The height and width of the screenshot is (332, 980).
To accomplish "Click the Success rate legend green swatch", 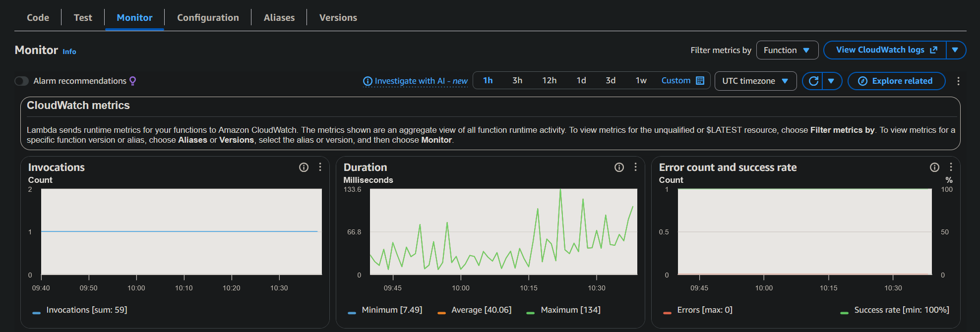I will click(x=844, y=313).
